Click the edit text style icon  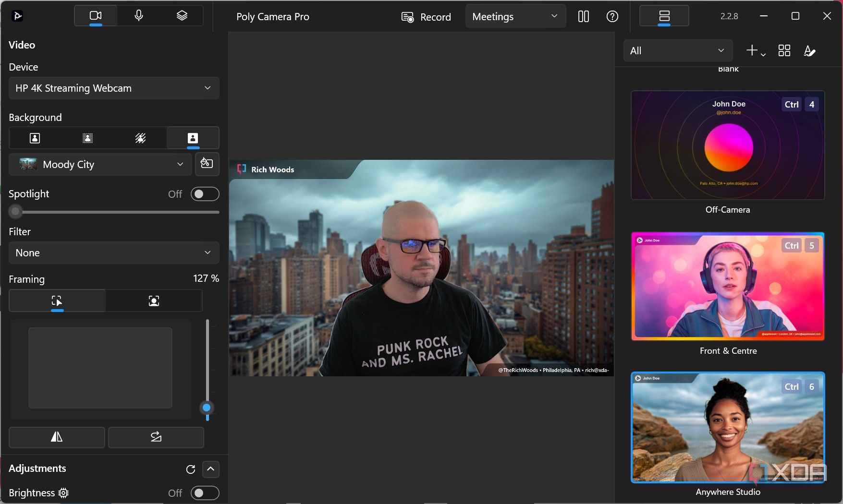pyautogui.click(x=809, y=50)
